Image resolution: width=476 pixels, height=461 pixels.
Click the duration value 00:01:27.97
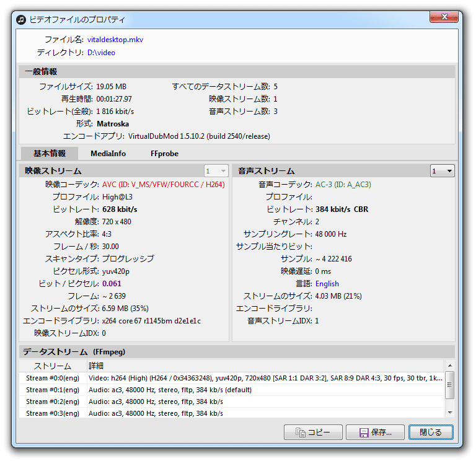(x=114, y=99)
